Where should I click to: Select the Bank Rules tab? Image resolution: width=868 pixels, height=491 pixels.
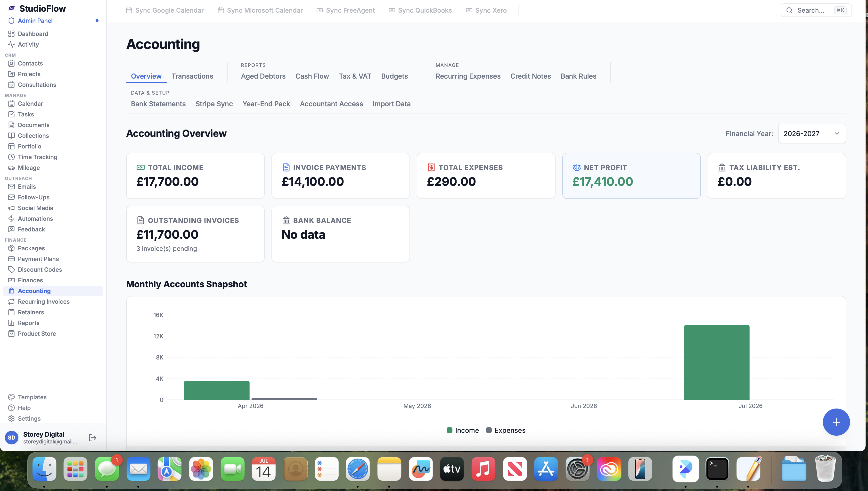578,76
